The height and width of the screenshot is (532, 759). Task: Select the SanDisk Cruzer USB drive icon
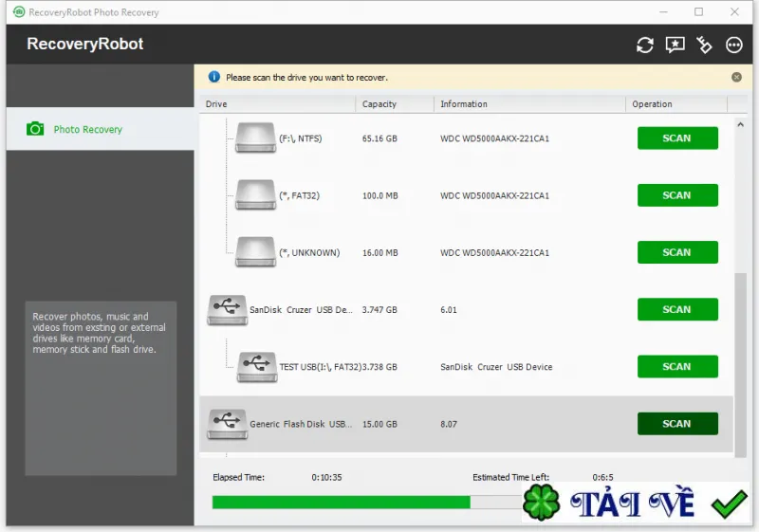227,310
